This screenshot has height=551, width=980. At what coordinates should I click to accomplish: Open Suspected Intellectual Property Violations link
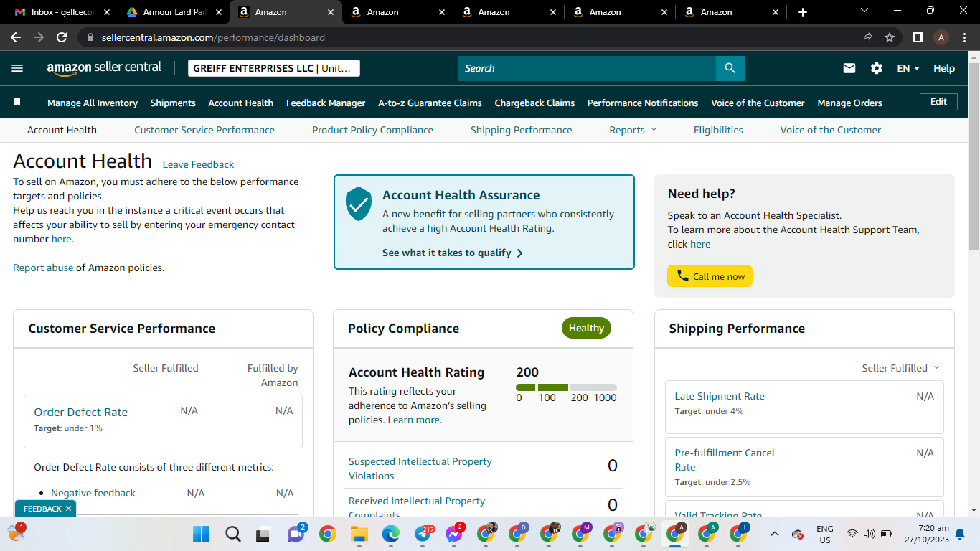tap(420, 468)
